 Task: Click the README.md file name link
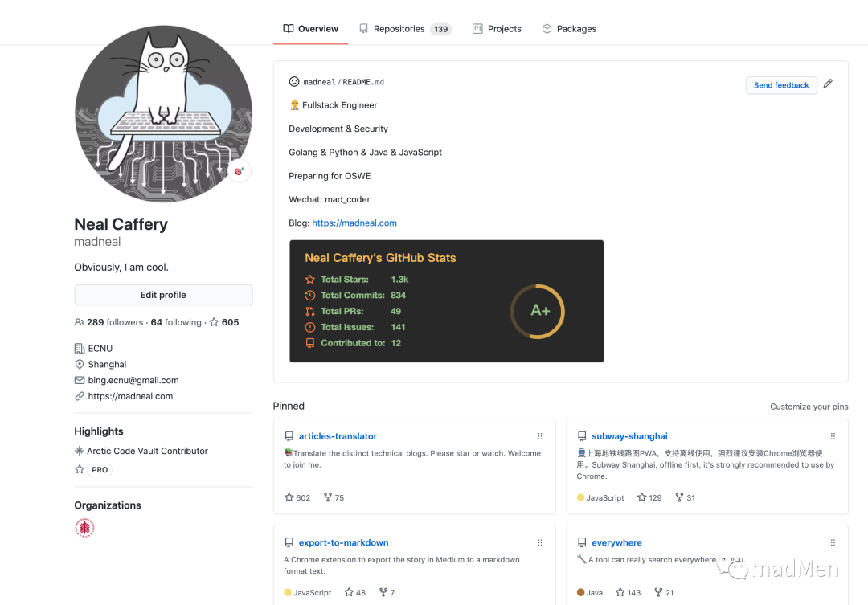[x=363, y=82]
